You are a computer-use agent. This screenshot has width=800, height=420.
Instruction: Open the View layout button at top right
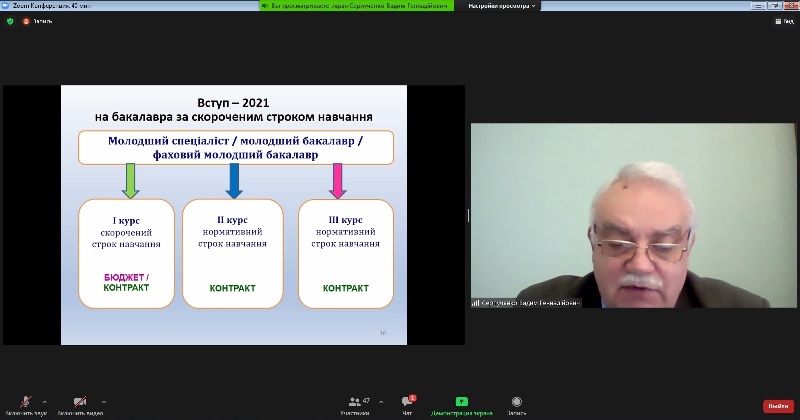pyautogui.click(x=785, y=21)
